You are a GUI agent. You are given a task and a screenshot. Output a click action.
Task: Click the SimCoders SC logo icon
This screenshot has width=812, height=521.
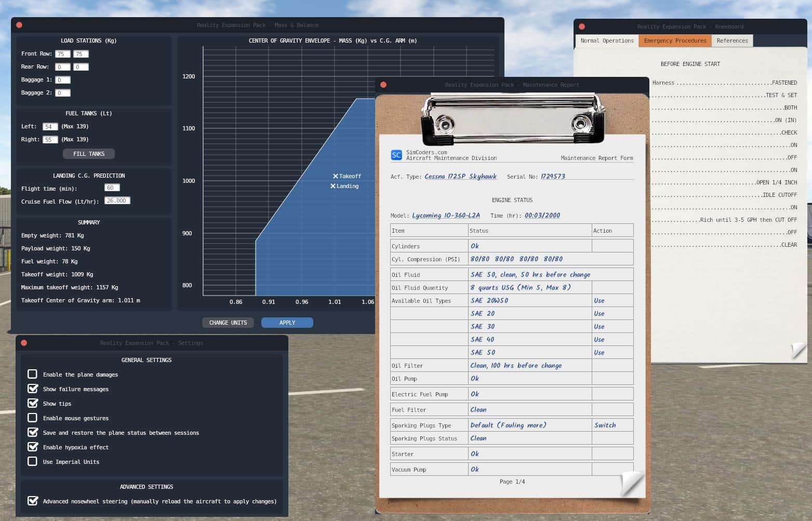coord(396,155)
